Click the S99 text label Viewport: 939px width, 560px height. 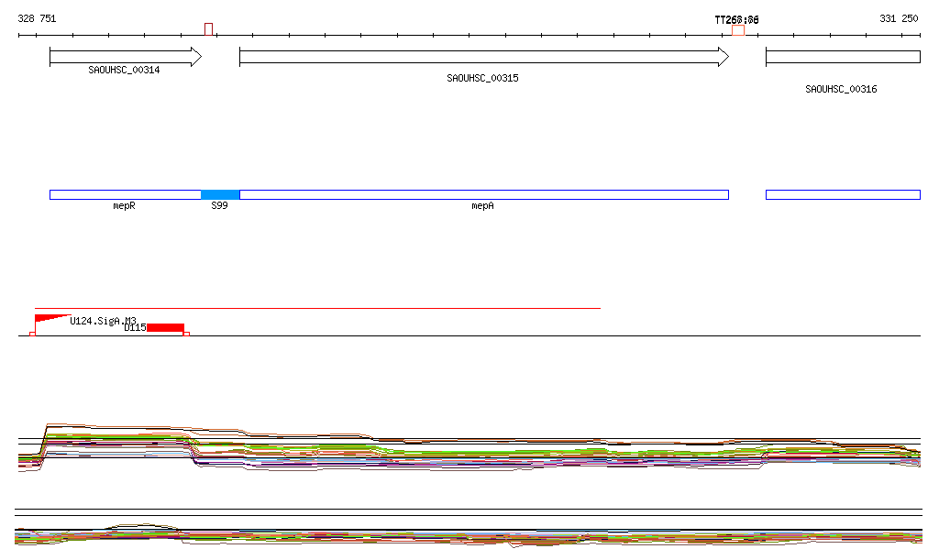219,206
